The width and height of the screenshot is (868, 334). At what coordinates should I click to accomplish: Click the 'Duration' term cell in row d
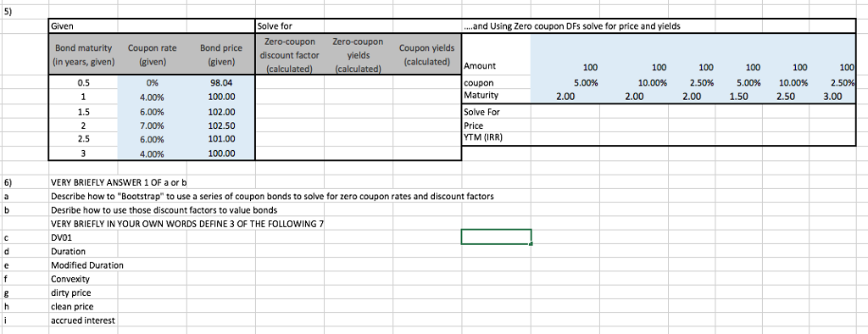point(83,251)
